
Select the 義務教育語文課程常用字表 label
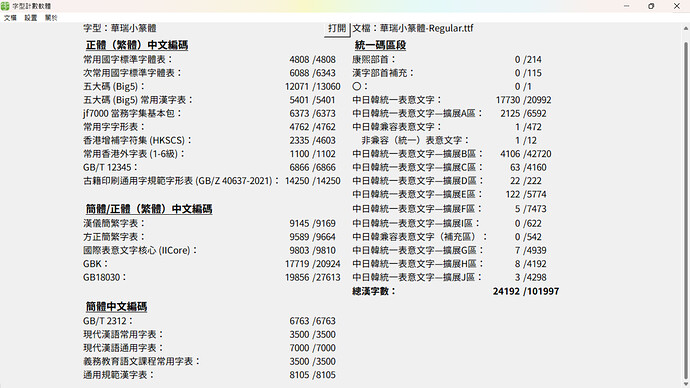coord(142,362)
